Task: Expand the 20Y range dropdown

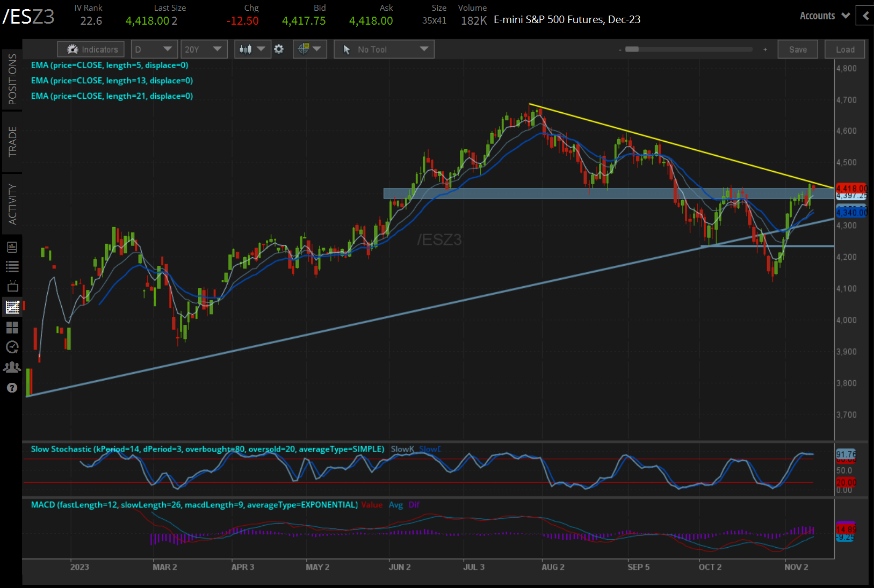Action: coord(204,49)
